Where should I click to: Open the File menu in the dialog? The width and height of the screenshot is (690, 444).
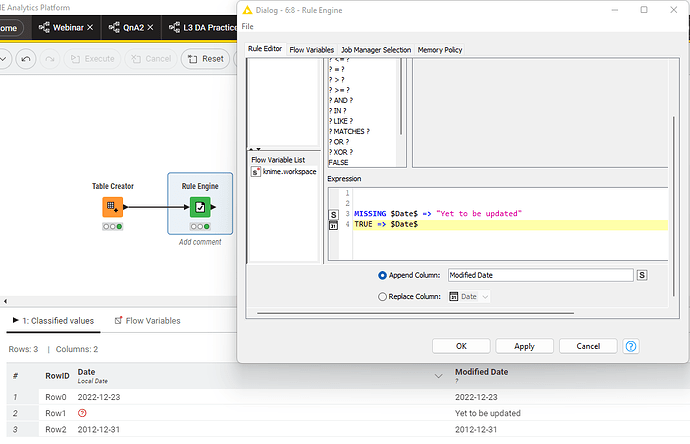click(247, 26)
